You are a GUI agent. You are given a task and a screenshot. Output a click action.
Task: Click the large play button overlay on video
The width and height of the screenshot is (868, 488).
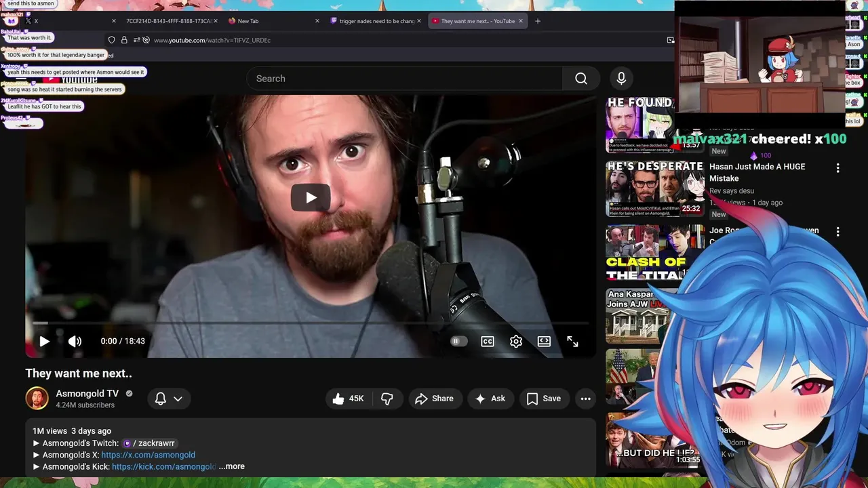pos(311,197)
